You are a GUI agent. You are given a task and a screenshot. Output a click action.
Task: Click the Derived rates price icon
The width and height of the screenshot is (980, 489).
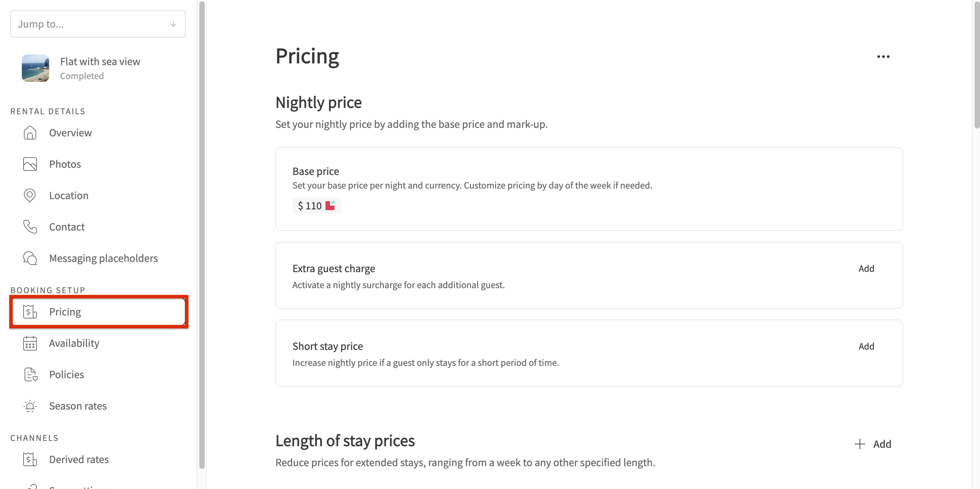click(x=30, y=459)
